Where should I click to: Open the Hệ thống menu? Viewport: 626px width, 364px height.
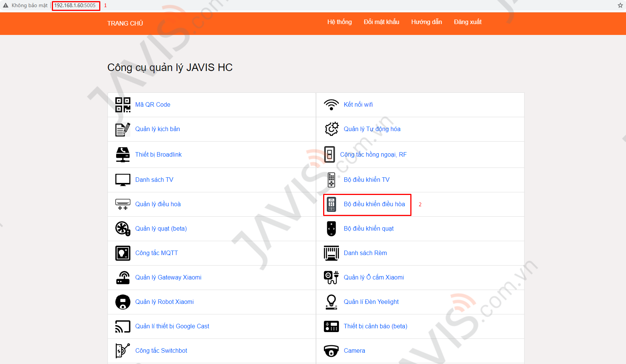pos(340,22)
